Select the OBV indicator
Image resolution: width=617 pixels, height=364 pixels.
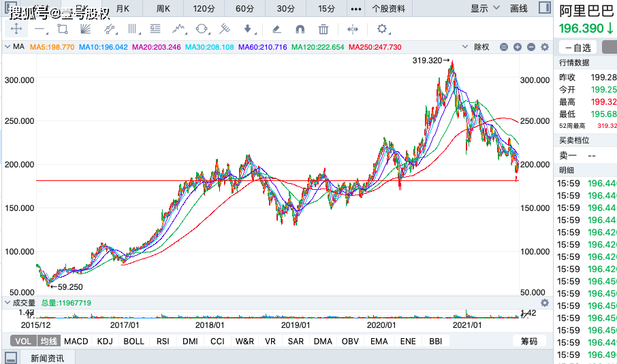coord(350,341)
